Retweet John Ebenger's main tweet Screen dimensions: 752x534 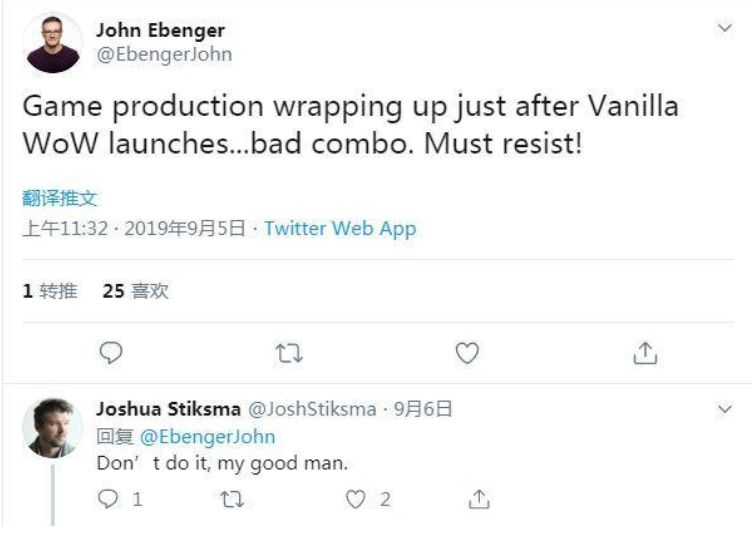pos(289,352)
